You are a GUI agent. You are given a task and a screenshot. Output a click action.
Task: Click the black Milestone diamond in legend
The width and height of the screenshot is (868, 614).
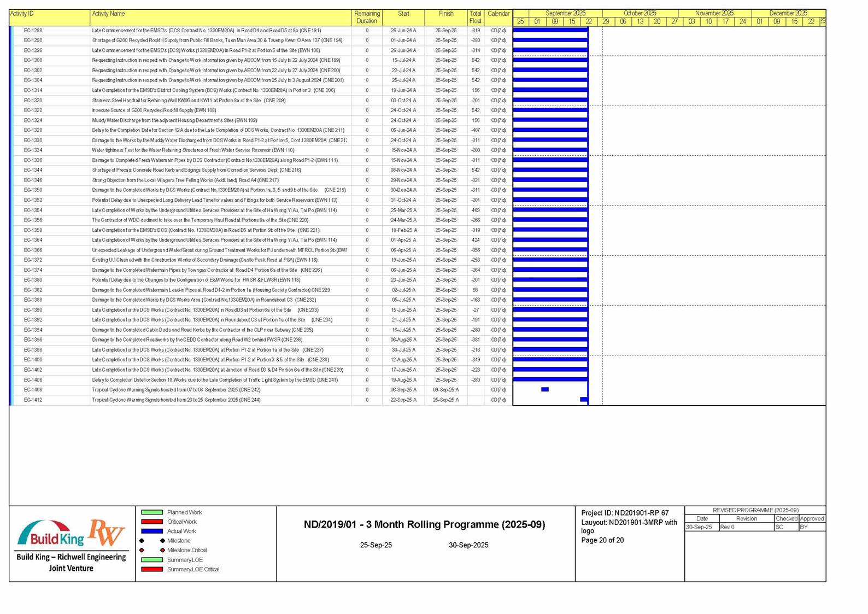pos(142,541)
